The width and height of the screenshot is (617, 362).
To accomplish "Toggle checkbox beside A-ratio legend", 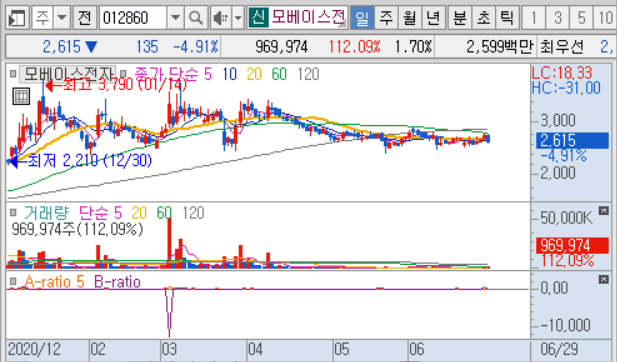I will (13, 281).
